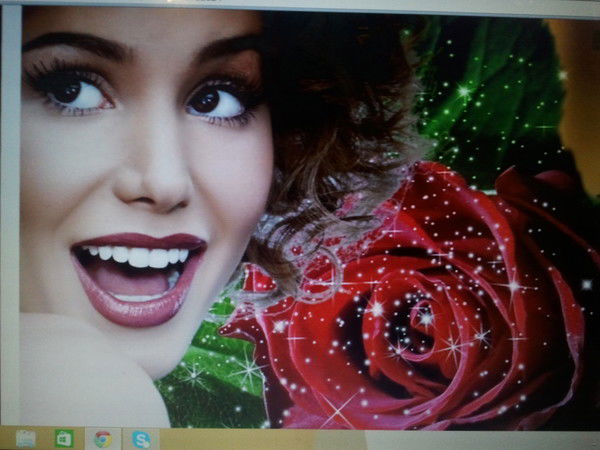600x450 pixels.
Task: Open File Explorer from the taskbar
Action: [26, 438]
